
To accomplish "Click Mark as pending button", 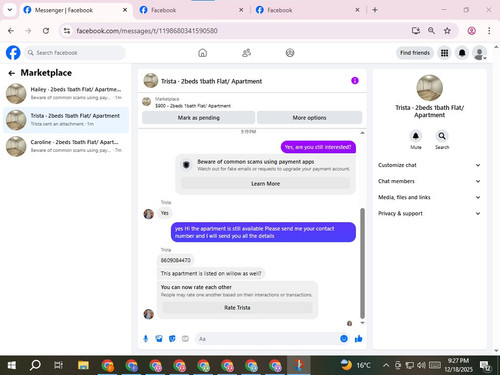I will coord(198,118).
